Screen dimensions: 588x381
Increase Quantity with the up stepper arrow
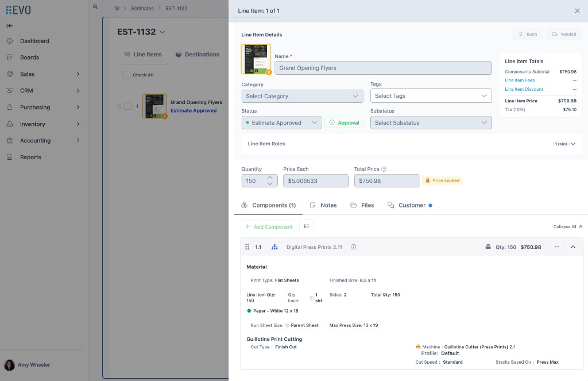[x=270, y=178]
